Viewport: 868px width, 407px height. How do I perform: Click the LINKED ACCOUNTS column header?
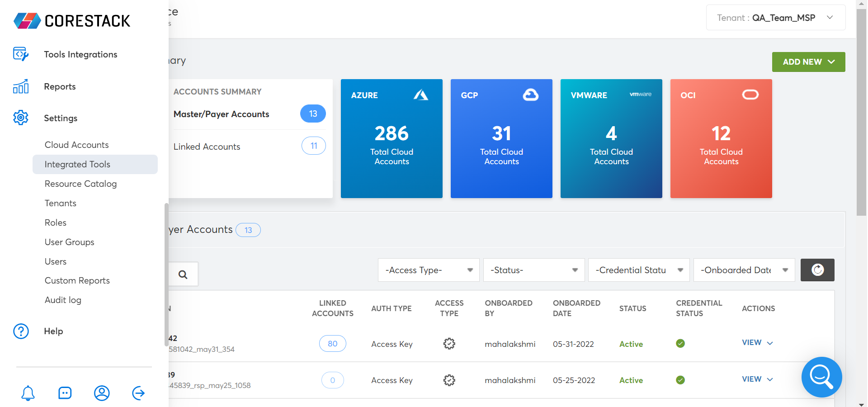pyautogui.click(x=333, y=308)
